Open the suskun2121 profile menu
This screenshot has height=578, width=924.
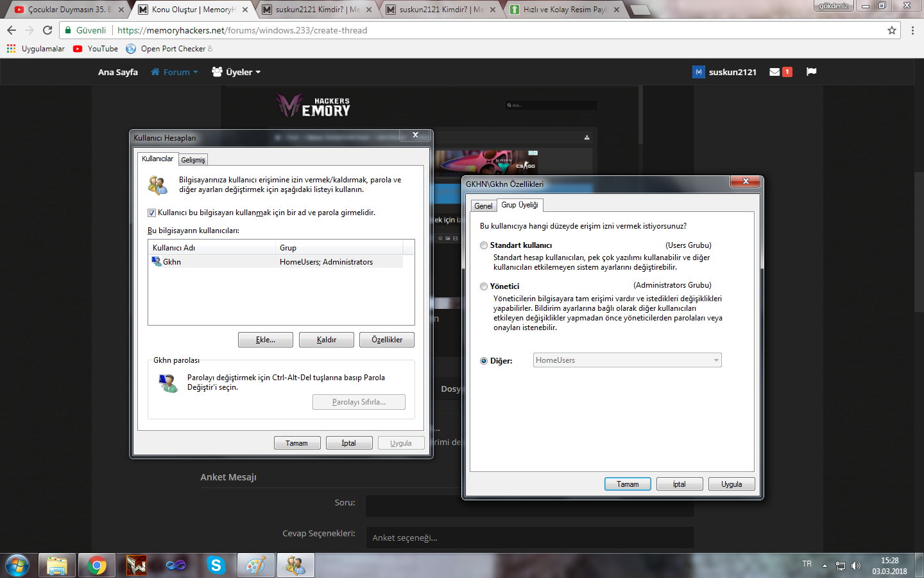point(724,72)
